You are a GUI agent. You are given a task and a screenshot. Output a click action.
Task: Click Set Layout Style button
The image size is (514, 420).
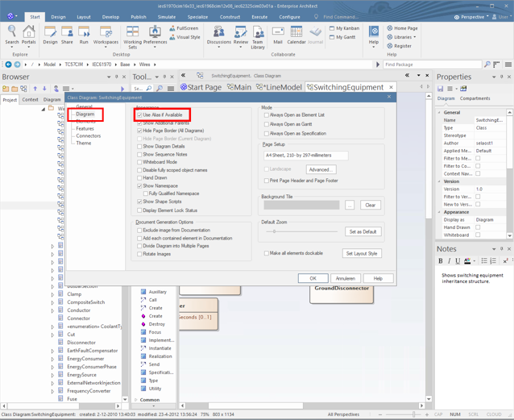pos(362,253)
